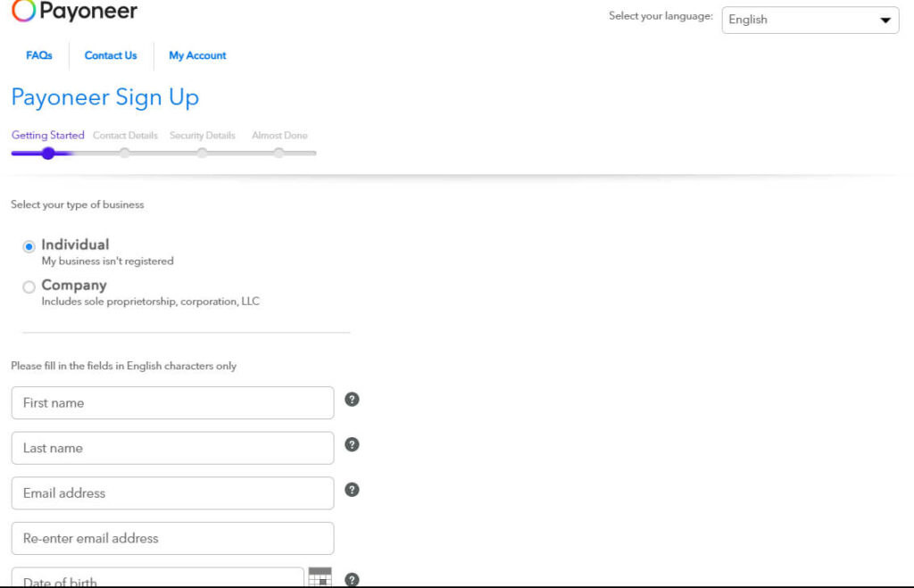Screen dimensions: 914x588
Task: Click help icon beside Date of birth
Action: (x=352, y=579)
